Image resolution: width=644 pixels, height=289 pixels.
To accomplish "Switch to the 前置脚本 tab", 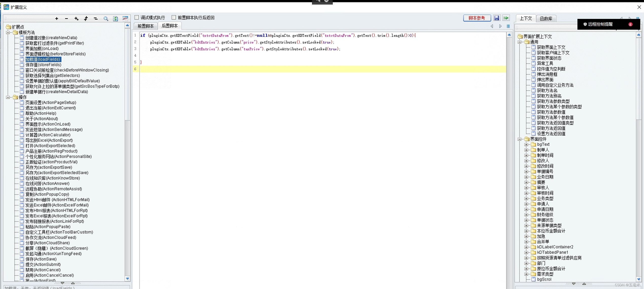I will [145, 26].
